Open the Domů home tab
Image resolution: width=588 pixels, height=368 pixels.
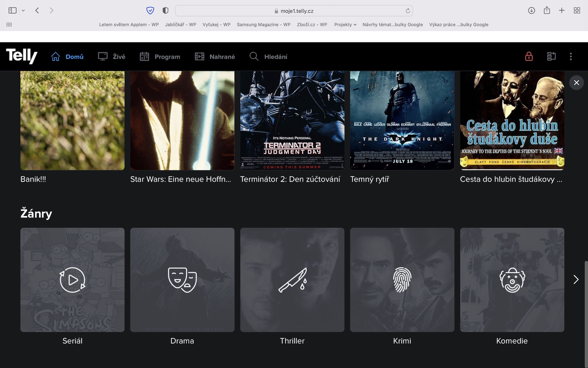click(x=67, y=57)
